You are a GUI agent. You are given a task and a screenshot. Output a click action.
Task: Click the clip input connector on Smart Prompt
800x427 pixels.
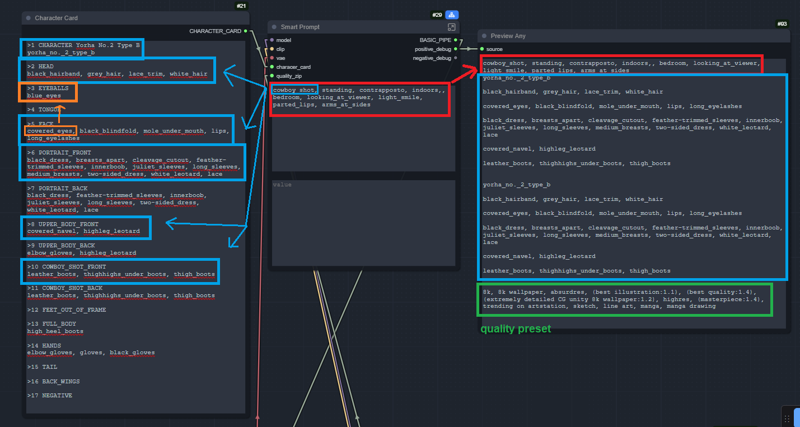click(272, 50)
